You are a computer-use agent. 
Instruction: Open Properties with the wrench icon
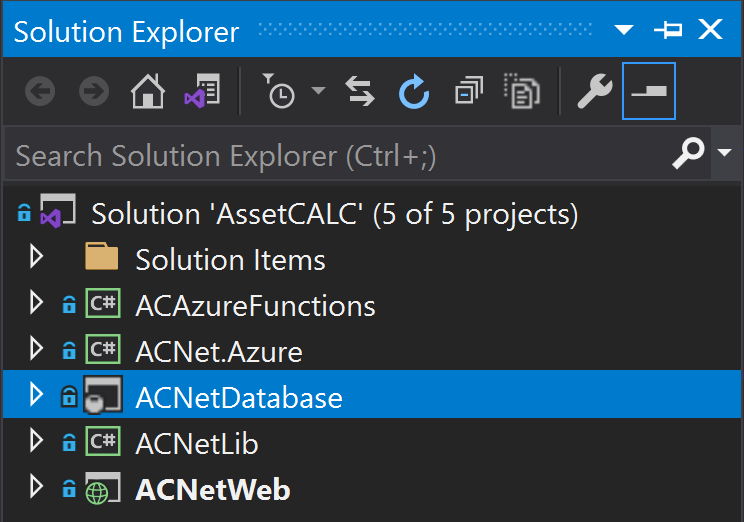coord(595,91)
